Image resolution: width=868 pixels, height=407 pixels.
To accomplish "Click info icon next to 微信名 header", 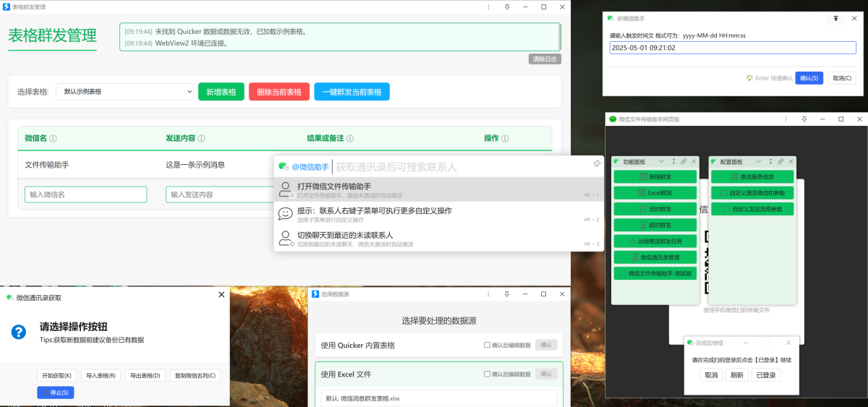I will (x=53, y=139).
